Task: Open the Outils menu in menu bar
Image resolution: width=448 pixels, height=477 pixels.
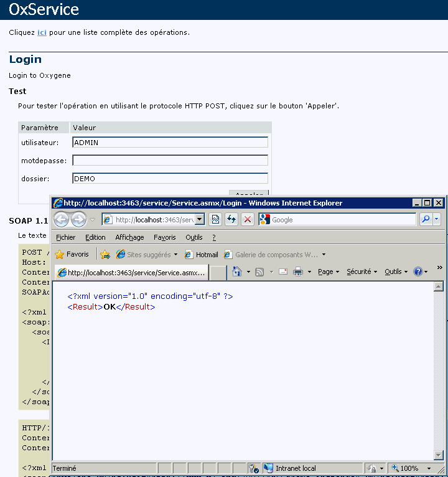Action: coord(194,237)
